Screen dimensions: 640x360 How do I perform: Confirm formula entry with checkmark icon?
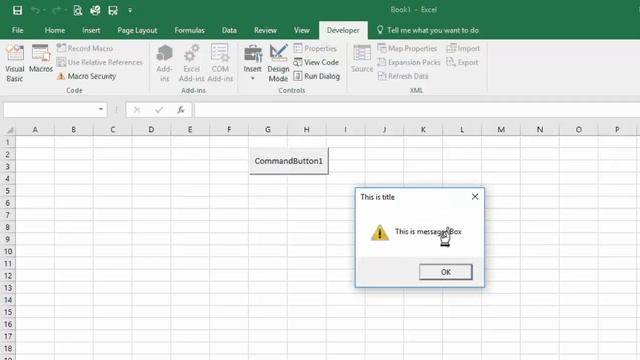[159, 109]
